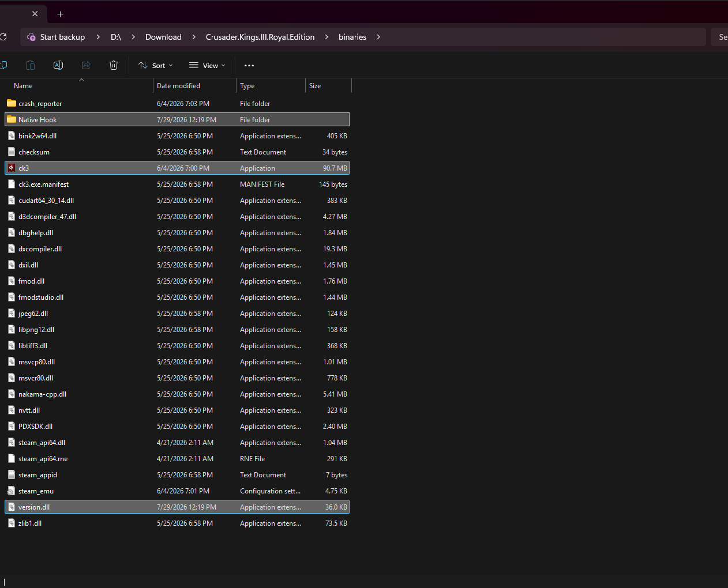Select the fmodstudio.dll file name
The width and height of the screenshot is (728, 588).
click(41, 297)
